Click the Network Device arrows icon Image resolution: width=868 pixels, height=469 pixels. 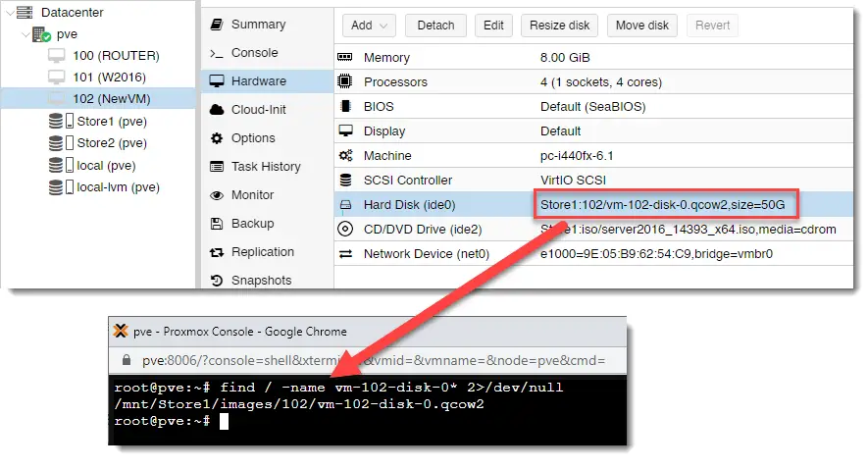pyautogui.click(x=345, y=253)
